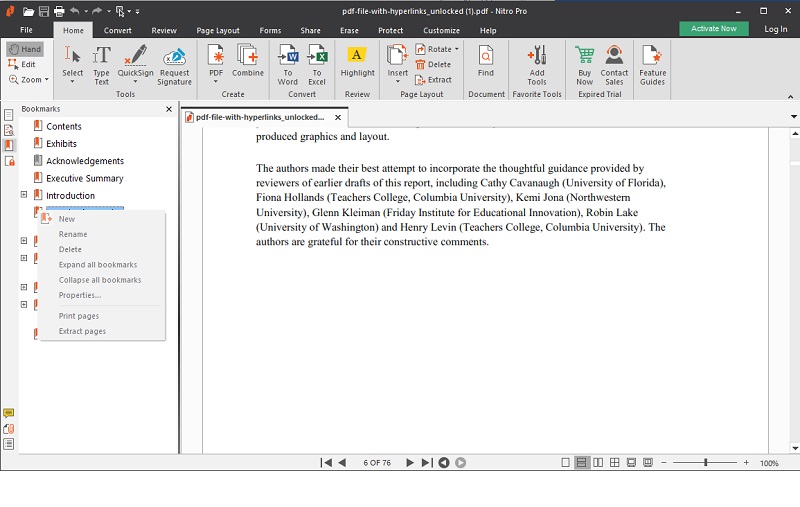The image size is (800, 507).
Task: Expand the Introduction bookmark
Action: point(23,195)
